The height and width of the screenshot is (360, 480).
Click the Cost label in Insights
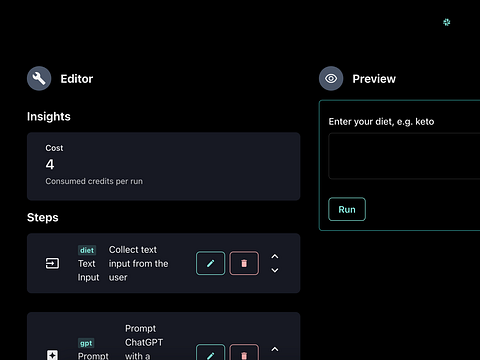pos(54,148)
